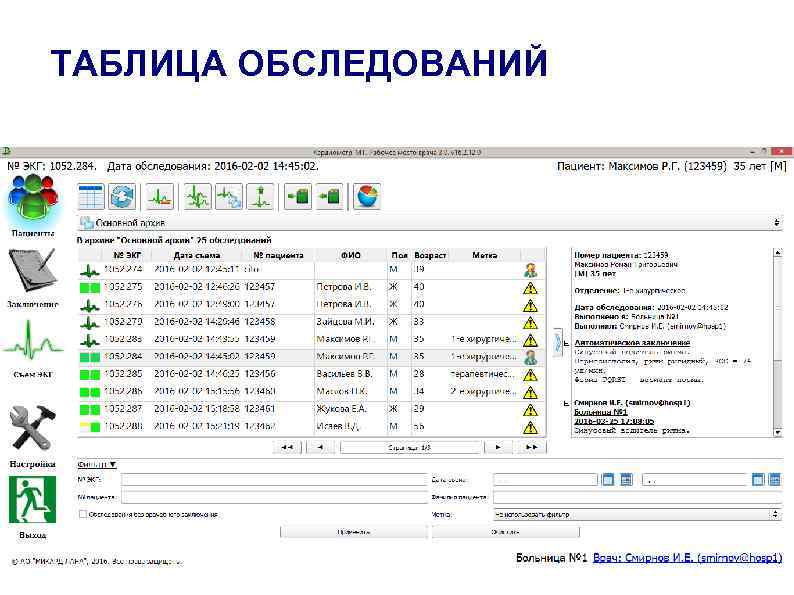
Task: Go to the first page of results
Action: (287, 447)
